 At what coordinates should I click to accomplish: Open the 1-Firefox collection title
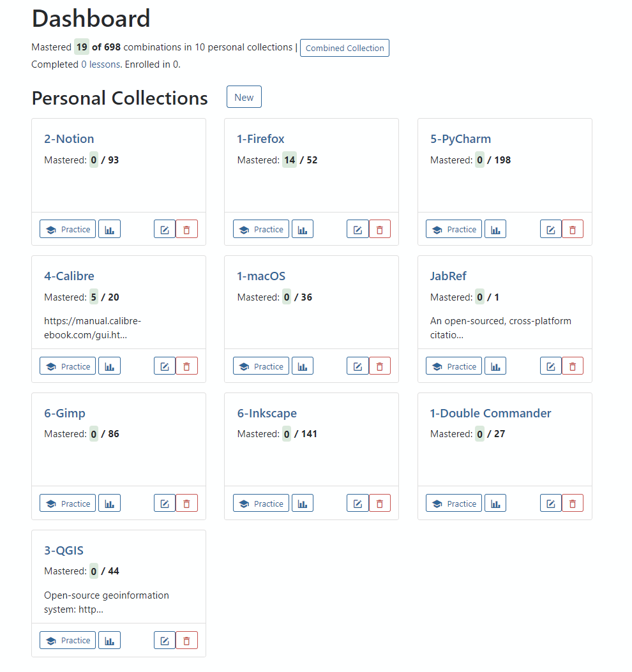pyautogui.click(x=260, y=139)
